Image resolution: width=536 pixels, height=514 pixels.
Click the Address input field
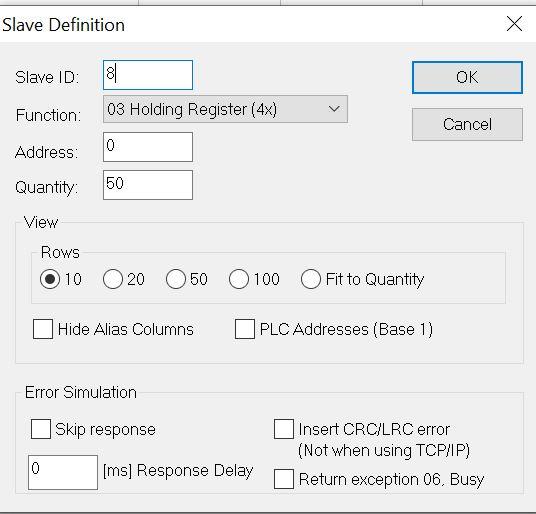(148, 147)
